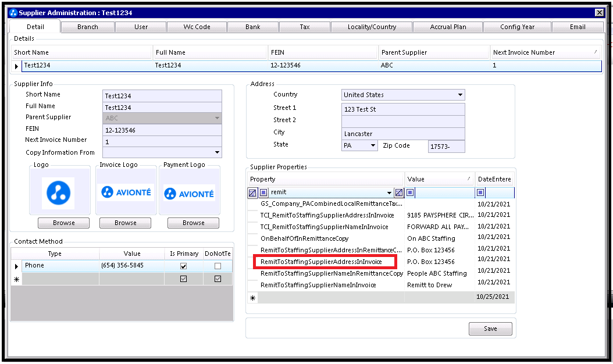Browse for Invoice Logo

point(126,223)
